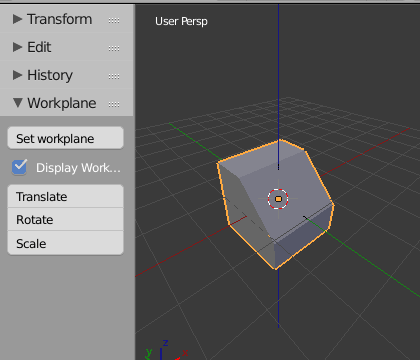Click the Translate button
The width and height of the screenshot is (420, 360).
point(66,196)
